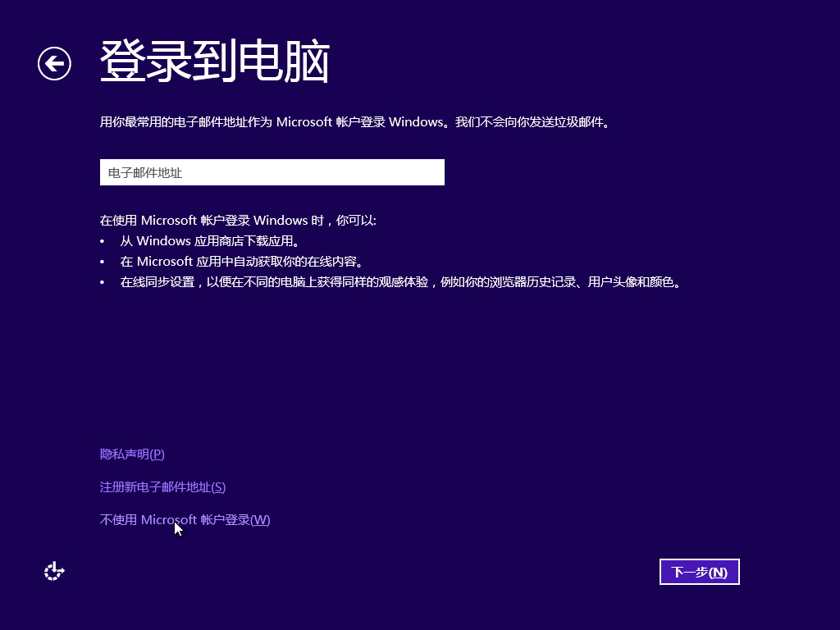Click 注册新电子邮件地址(S) link

pyautogui.click(x=162, y=487)
